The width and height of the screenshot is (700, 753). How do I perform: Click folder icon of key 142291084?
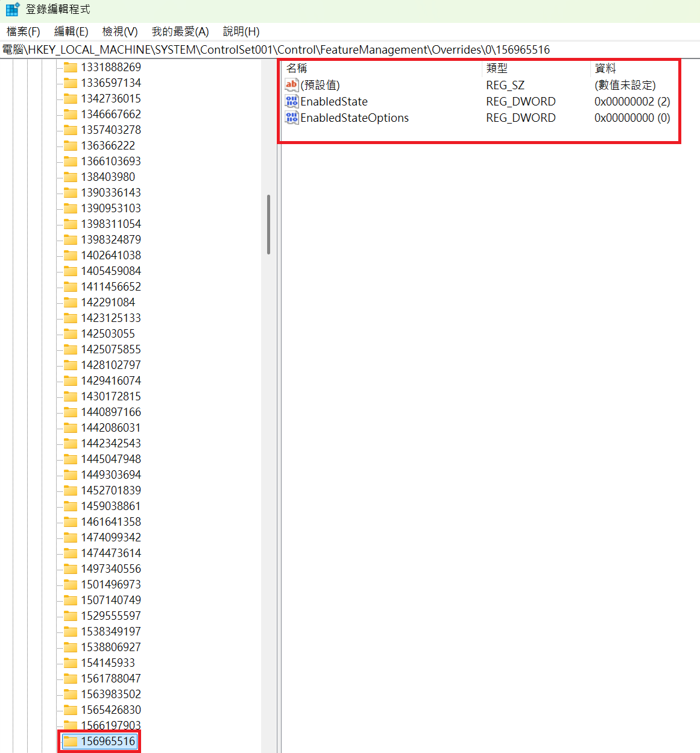71,302
